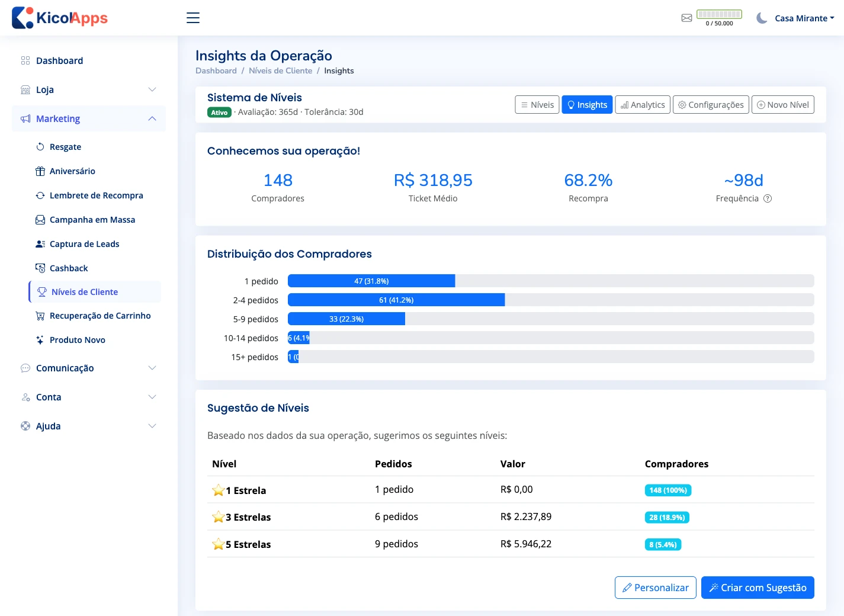Click the Personalizar button
This screenshot has height=616, width=844.
click(656, 588)
